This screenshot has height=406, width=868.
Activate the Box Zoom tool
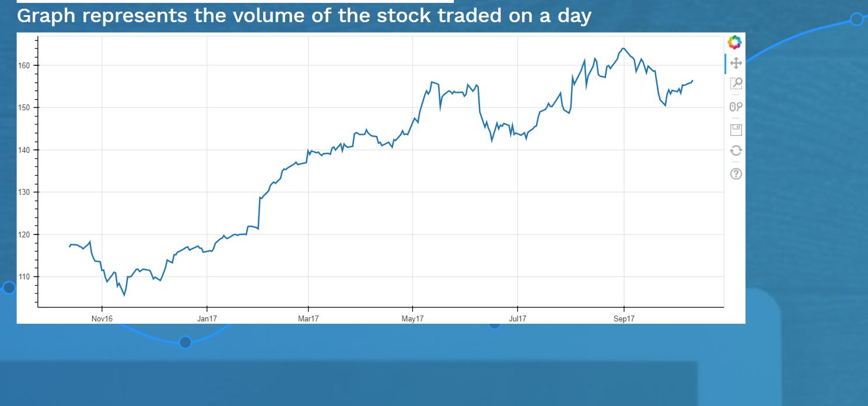click(x=736, y=85)
